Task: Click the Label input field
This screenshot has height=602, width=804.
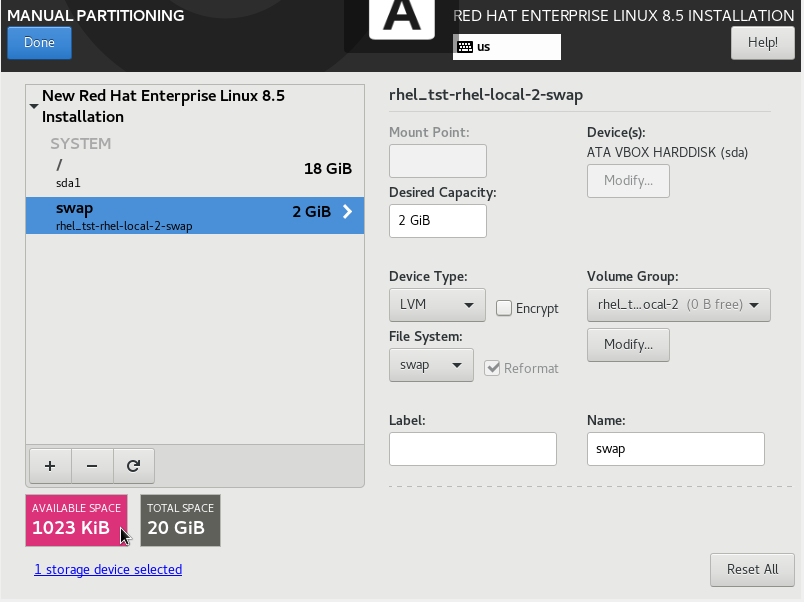Action: tap(473, 449)
